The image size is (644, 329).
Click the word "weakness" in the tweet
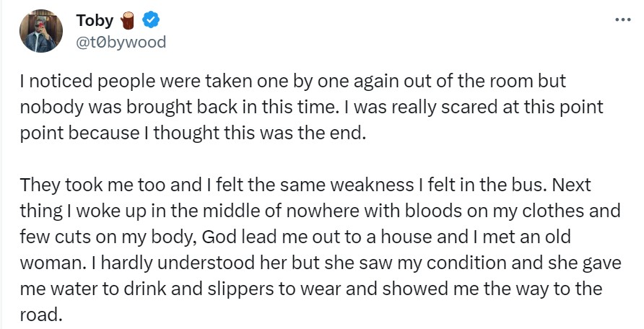pyautogui.click(x=349, y=185)
